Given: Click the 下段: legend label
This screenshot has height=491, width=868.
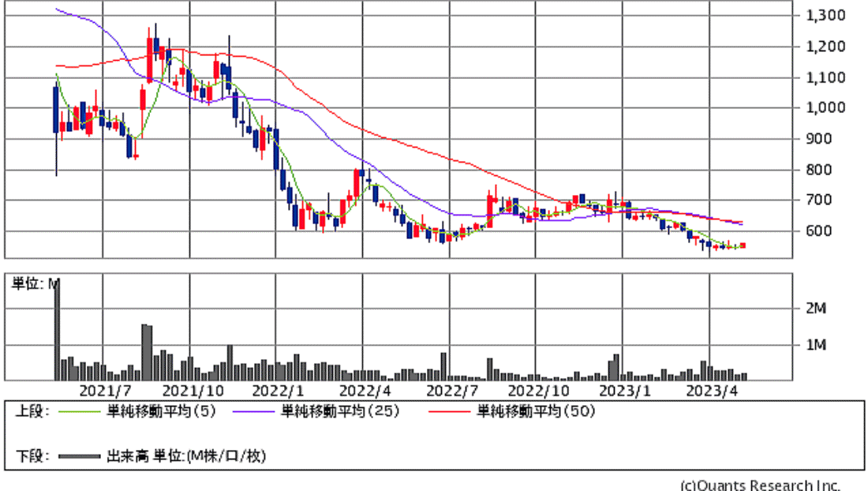Looking at the screenshot, I should tap(32, 456).
